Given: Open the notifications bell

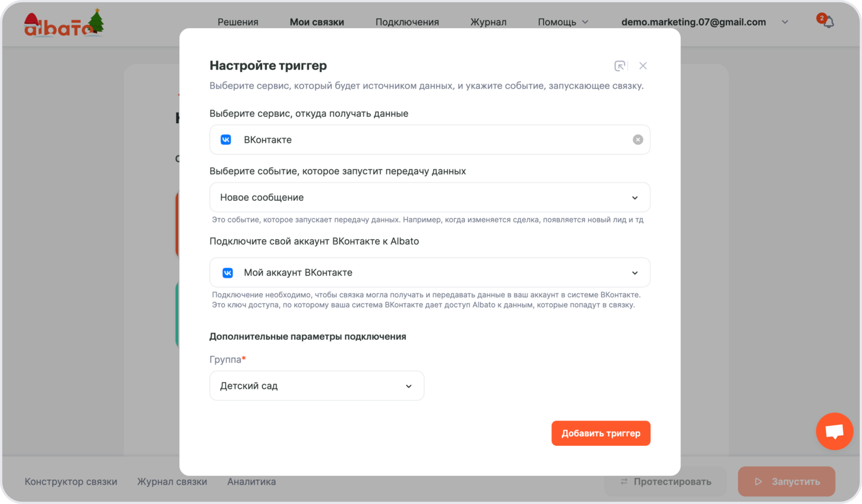Looking at the screenshot, I should point(828,22).
